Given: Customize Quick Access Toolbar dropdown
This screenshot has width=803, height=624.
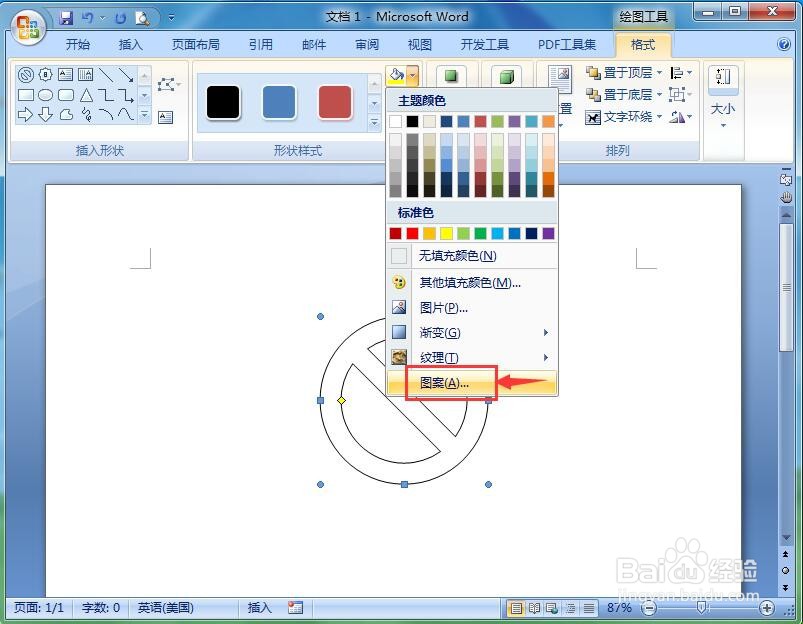Looking at the screenshot, I should (172, 18).
